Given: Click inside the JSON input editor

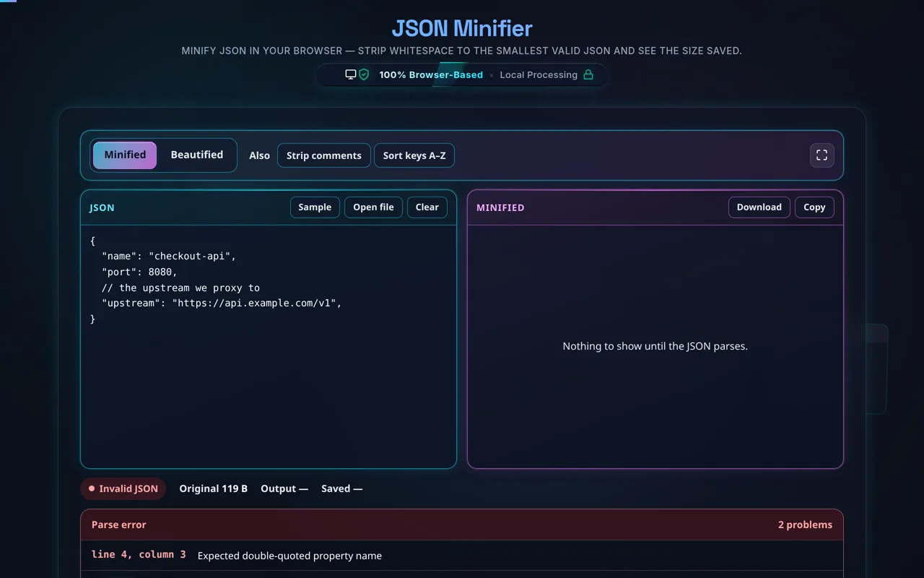Looking at the screenshot, I should pos(269,347).
